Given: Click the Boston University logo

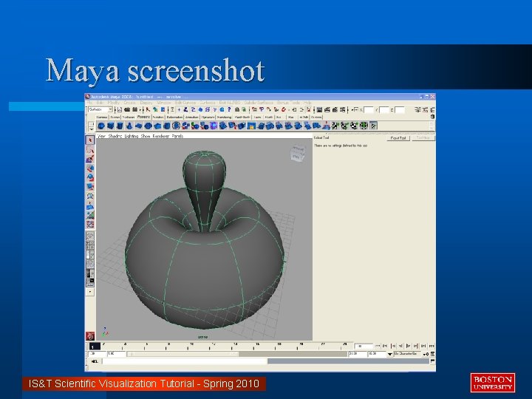Looking at the screenshot, I should pos(493,383).
